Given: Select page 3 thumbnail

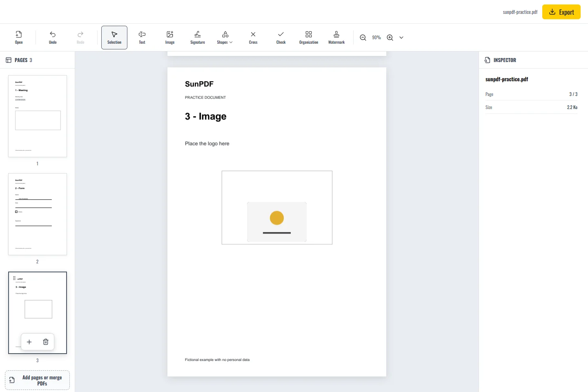Looking at the screenshot, I should (38, 313).
